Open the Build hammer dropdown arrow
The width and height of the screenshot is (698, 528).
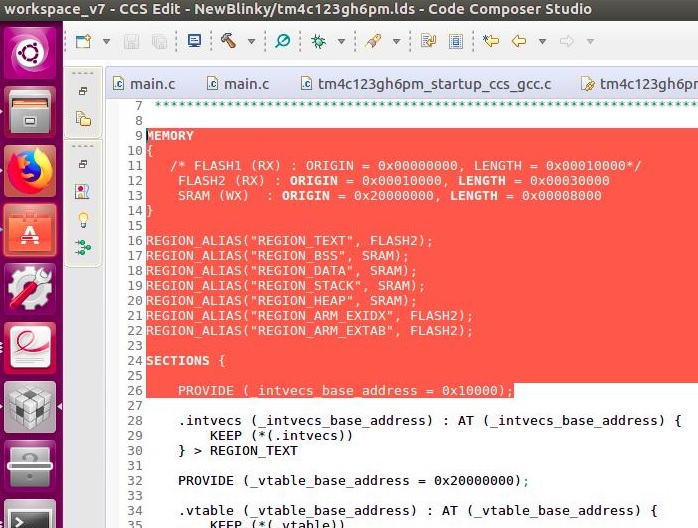pos(251,42)
